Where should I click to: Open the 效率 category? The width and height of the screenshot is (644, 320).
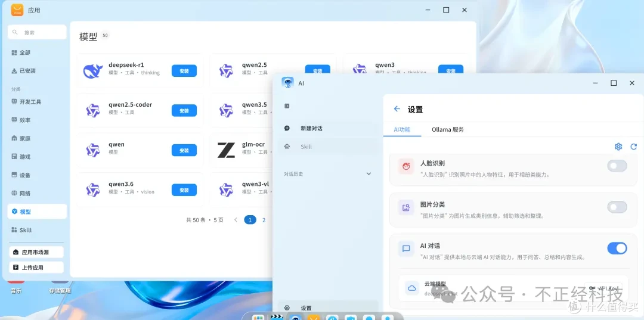(37, 120)
